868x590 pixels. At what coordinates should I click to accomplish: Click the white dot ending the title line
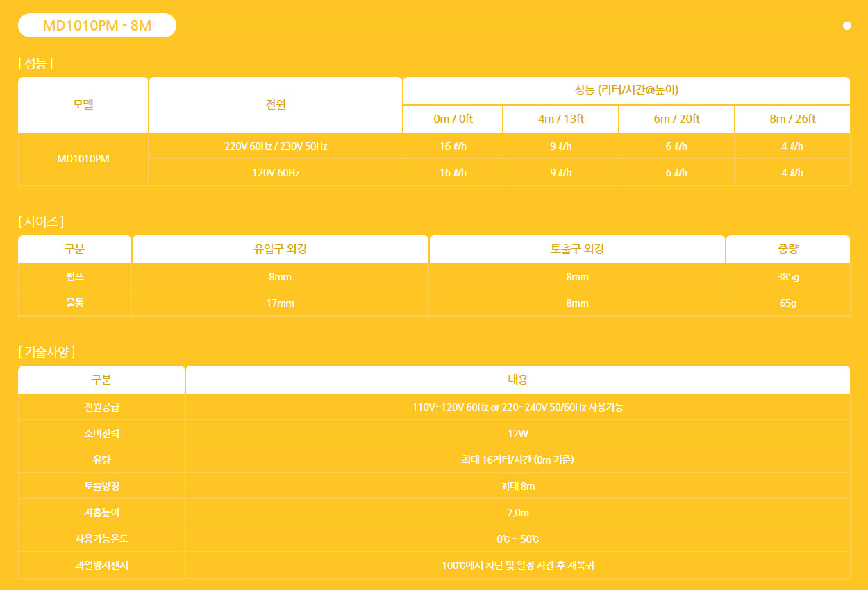pyautogui.click(x=846, y=26)
